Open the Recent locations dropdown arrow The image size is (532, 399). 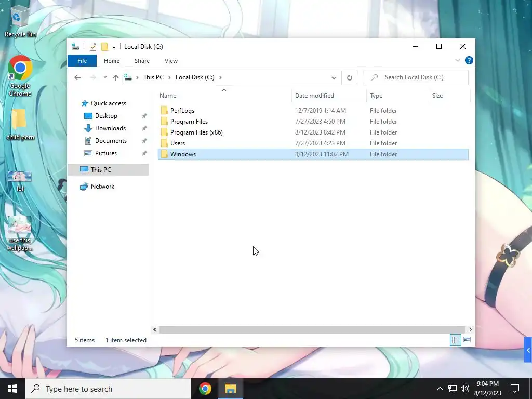(x=105, y=77)
